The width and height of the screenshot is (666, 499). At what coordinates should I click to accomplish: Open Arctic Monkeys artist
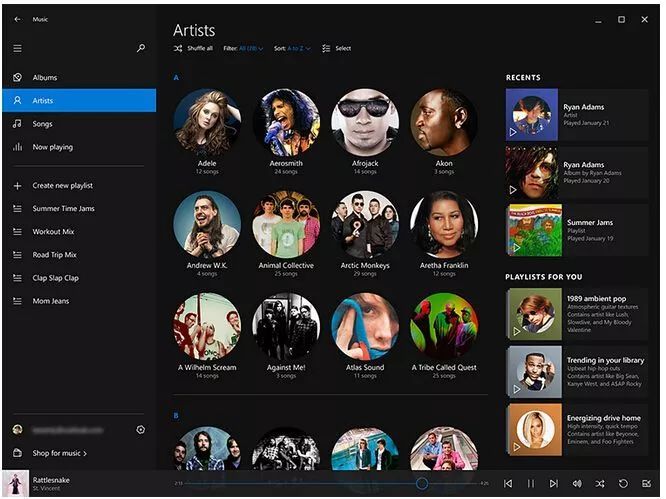[x=365, y=225]
